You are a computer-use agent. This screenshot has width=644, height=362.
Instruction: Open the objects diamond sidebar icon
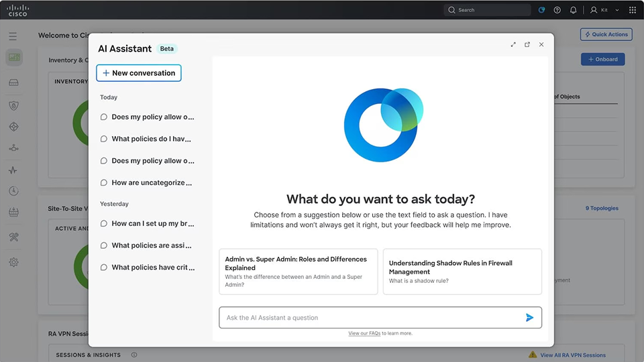[x=13, y=127]
